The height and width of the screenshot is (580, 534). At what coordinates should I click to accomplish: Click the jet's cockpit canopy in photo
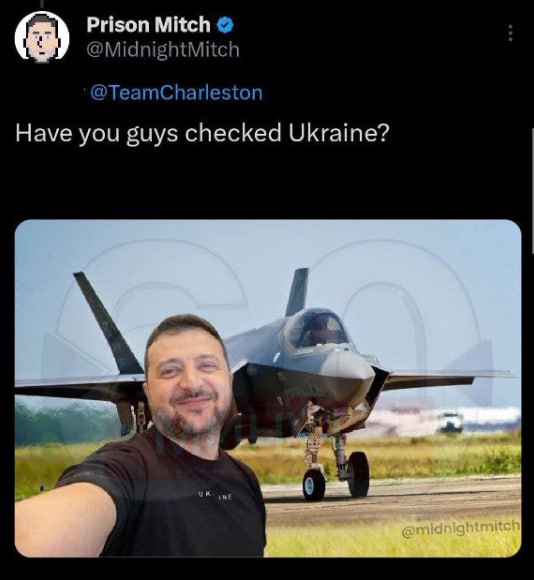(317, 328)
